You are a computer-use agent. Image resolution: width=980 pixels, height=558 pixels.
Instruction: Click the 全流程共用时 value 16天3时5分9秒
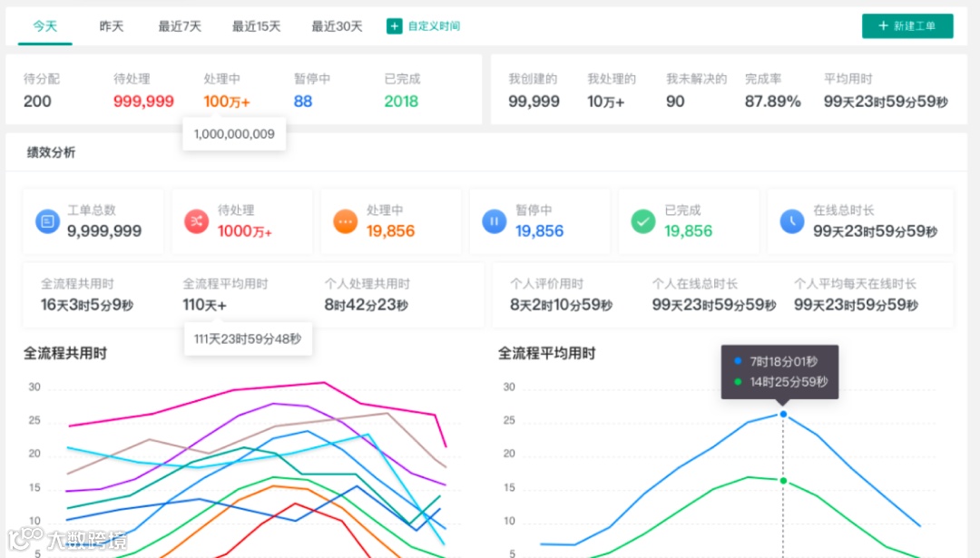(87, 305)
